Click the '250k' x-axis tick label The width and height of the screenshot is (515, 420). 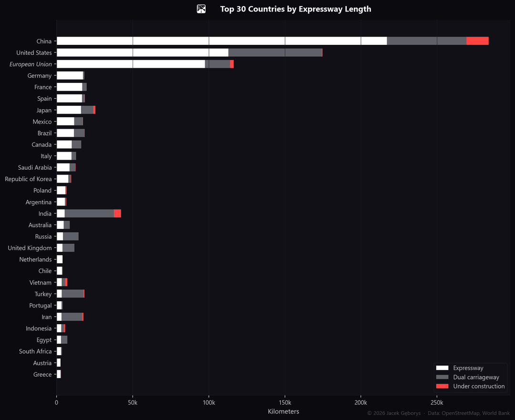click(x=437, y=403)
